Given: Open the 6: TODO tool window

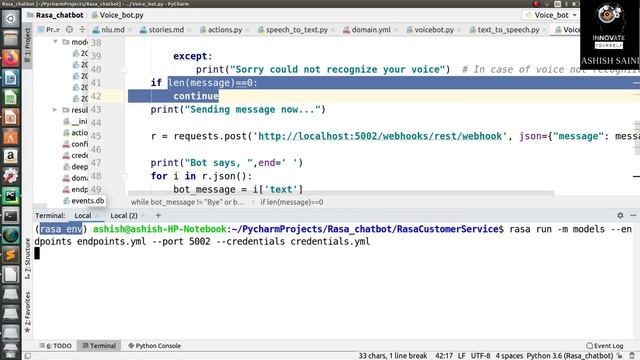Looking at the screenshot, I should pyautogui.click(x=56, y=346).
